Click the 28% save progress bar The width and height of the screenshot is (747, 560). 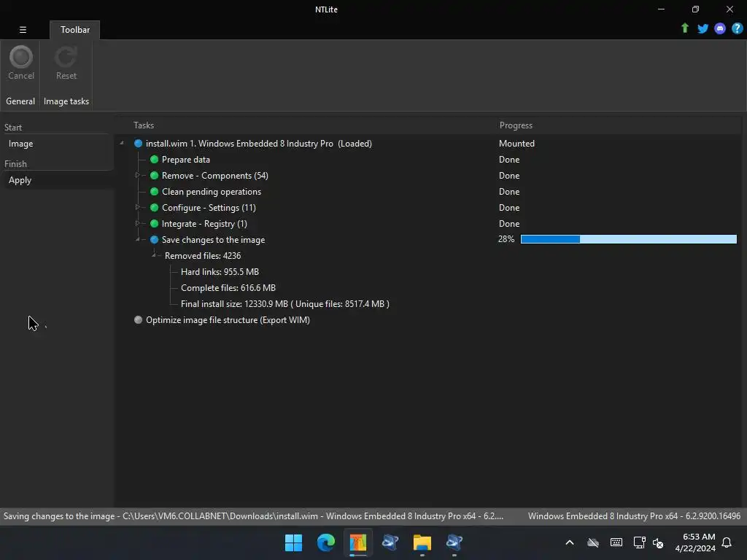pyautogui.click(x=628, y=239)
